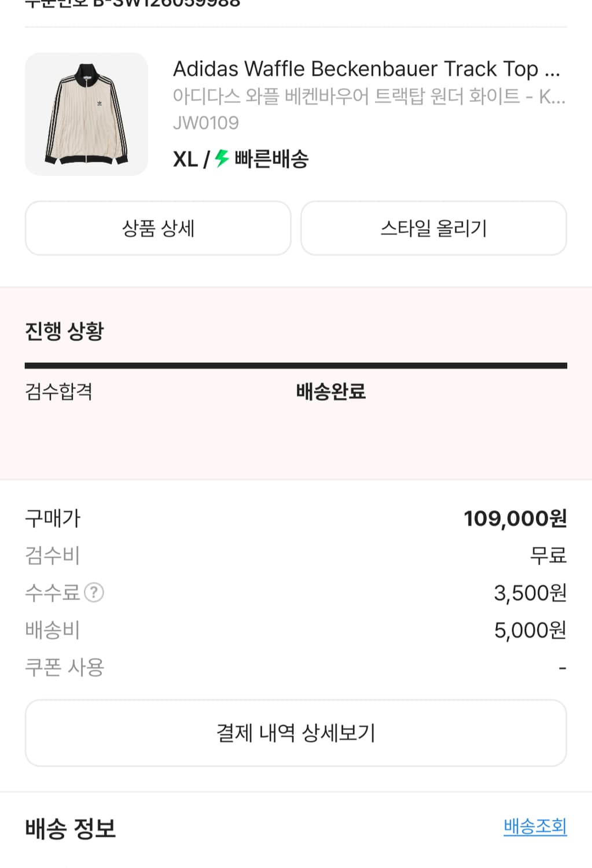Click the 109,000원 purchase price
This screenshot has height=868, width=592.
(x=515, y=518)
